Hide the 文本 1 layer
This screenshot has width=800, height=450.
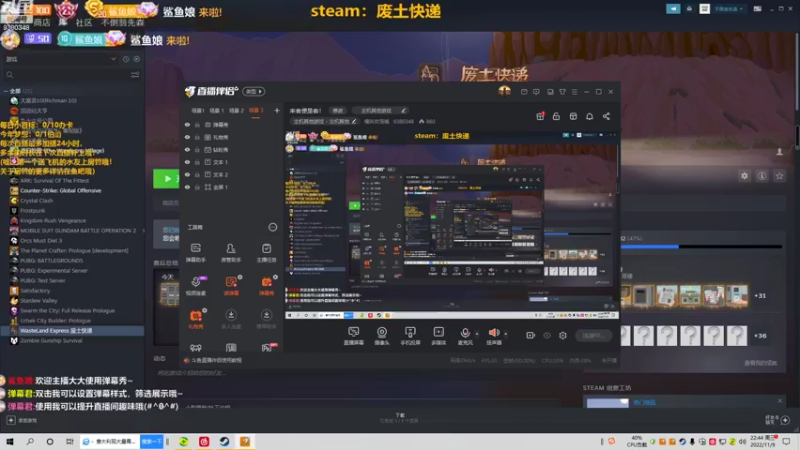[x=187, y=162]
